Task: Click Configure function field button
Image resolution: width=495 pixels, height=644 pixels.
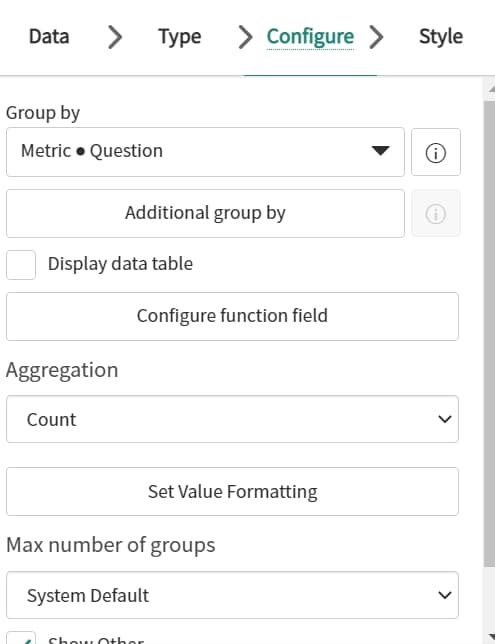Action: (233, 316)
